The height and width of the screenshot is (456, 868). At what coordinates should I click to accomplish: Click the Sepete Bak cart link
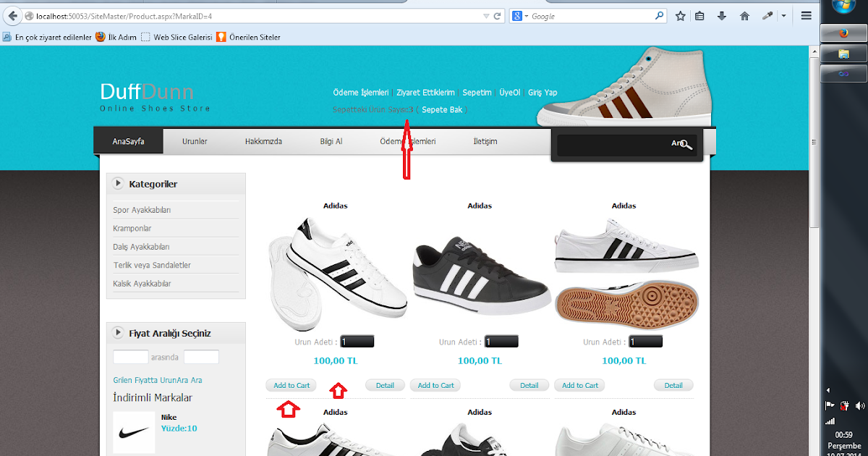(442, 110)
